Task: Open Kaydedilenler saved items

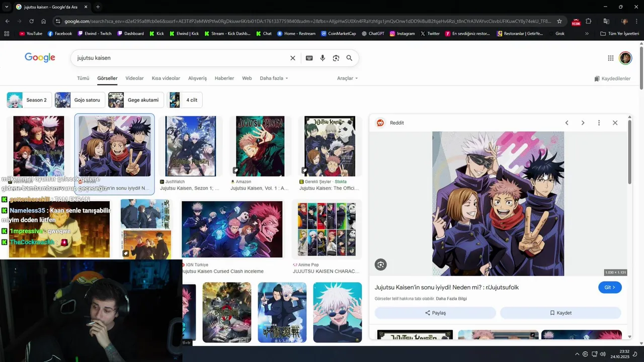Action: (612, 79)
